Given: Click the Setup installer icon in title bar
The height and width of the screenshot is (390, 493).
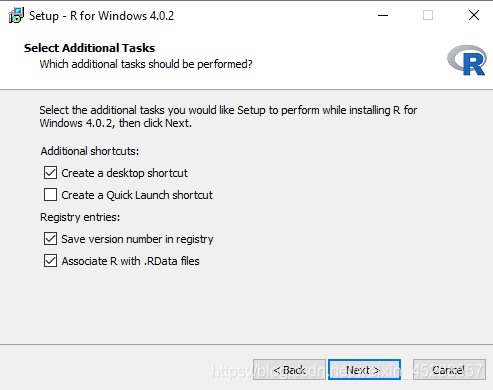Looking at the screenshot, I should (16, 15).
